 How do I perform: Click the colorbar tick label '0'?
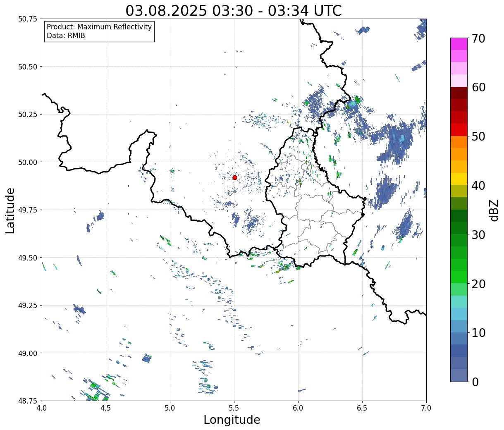tap(475, 382)
